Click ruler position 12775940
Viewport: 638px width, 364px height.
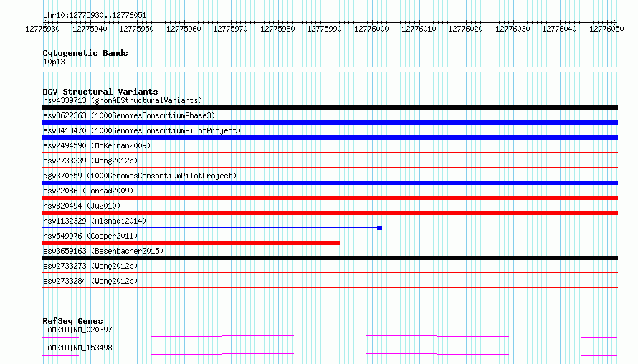[90, 29]
